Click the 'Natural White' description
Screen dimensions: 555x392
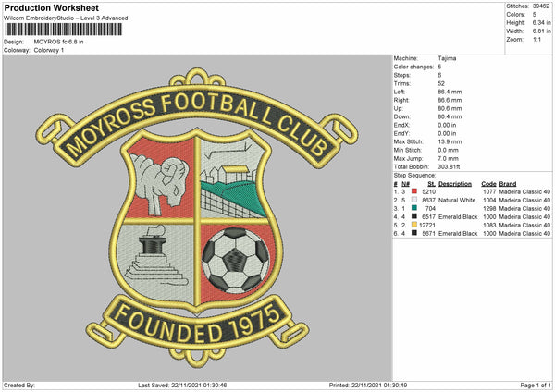coord(457,201)
